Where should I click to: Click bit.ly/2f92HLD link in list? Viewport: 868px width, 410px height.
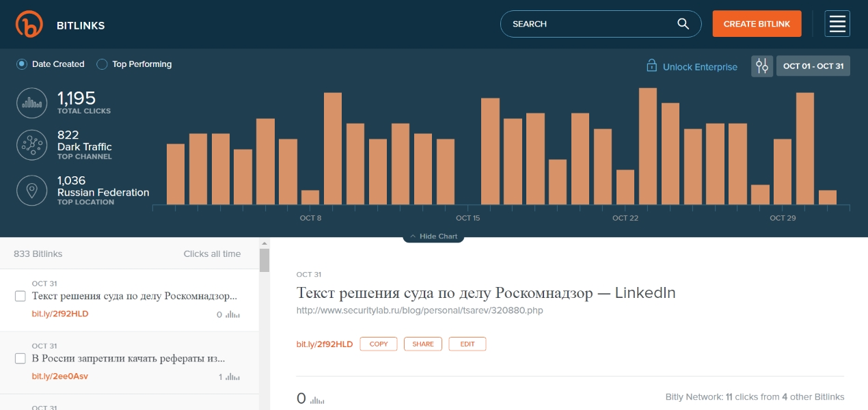(60, 314)
